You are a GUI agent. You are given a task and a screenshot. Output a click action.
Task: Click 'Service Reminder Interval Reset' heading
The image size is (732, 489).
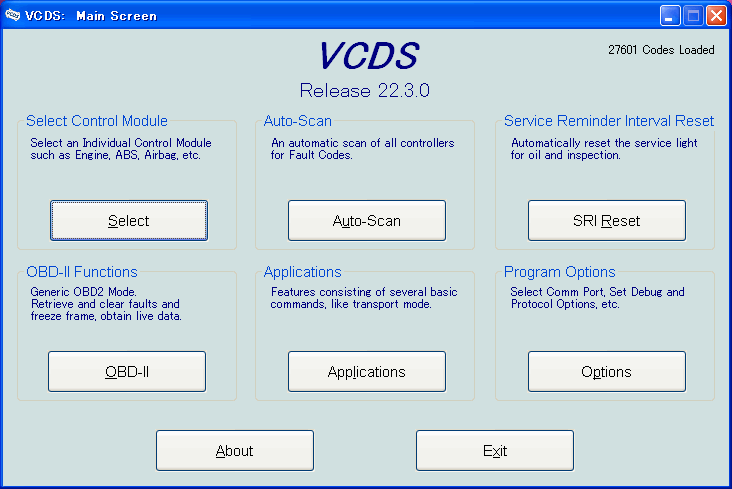click(x=609, y=120)
